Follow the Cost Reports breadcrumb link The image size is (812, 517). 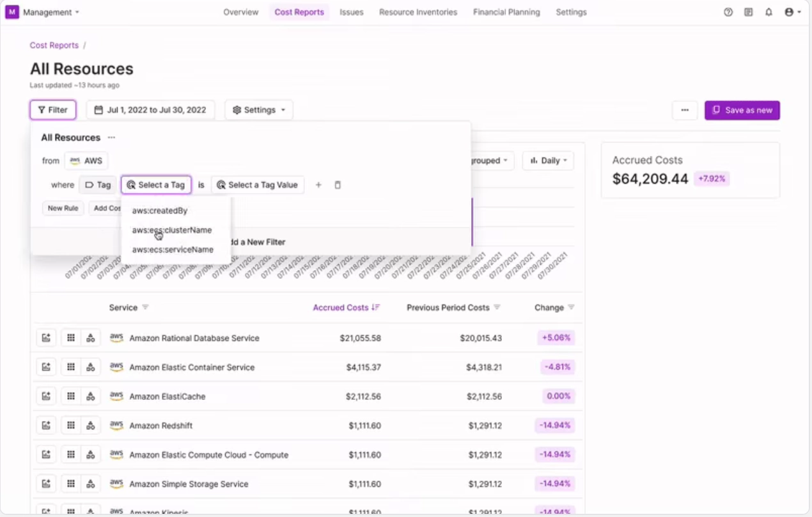click(54, 45)
